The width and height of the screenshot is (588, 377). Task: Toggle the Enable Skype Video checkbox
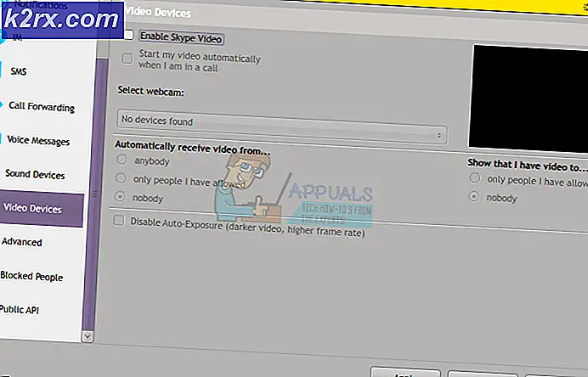click(128, 35)
